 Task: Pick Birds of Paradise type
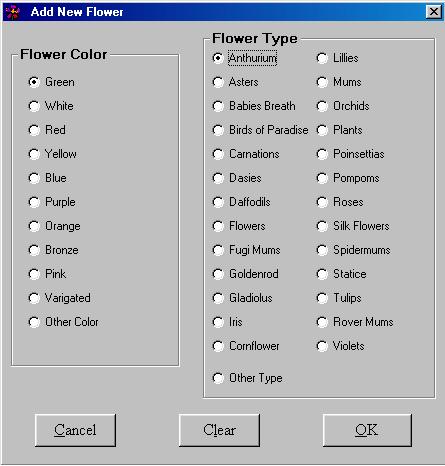coord(260,130)
